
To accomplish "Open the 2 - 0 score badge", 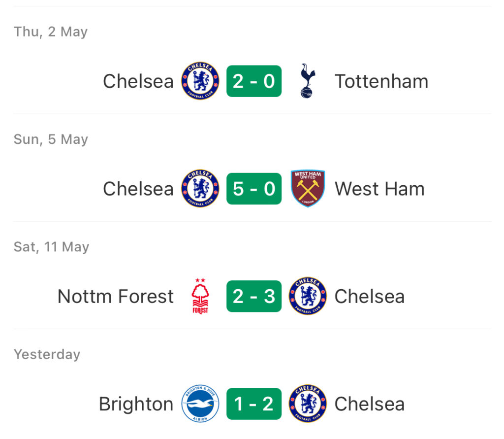I will pyautogui.click(x=254, y=81).
